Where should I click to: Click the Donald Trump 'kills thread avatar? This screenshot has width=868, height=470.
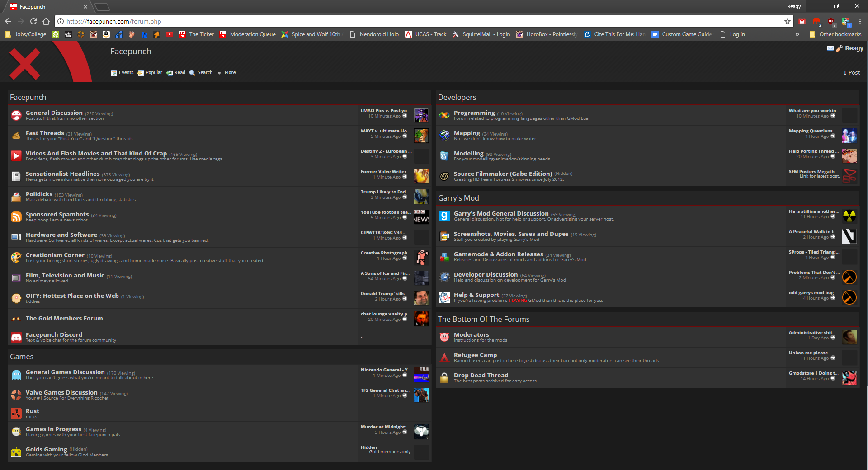click(421, 298)
